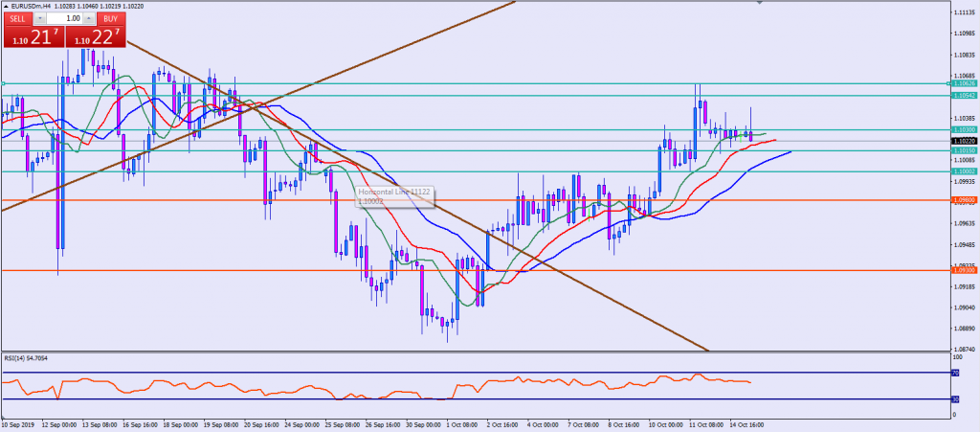Viewport: 980px width, 432px height.
Task: Collapse the one-click trading panel arrow
Action: click(5, 6)
